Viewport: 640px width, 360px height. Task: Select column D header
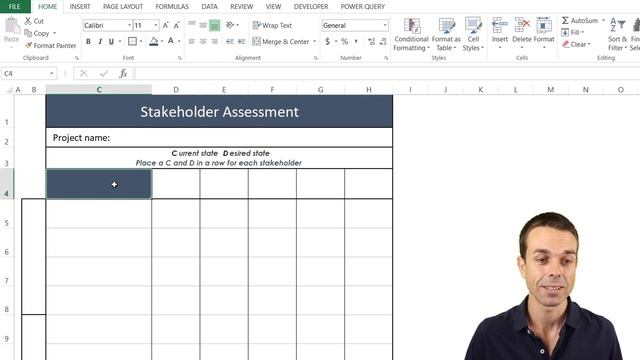(x=176, y=90)
